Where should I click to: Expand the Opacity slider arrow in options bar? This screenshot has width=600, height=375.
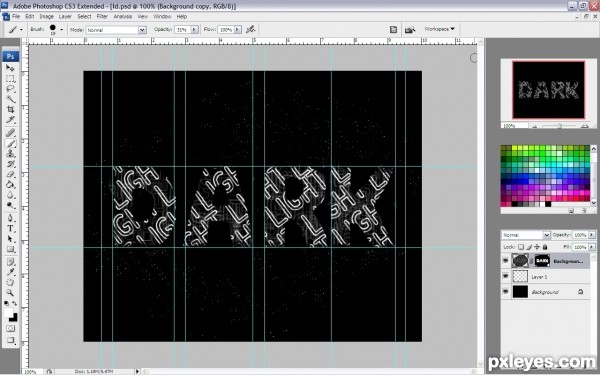[194, 29]
